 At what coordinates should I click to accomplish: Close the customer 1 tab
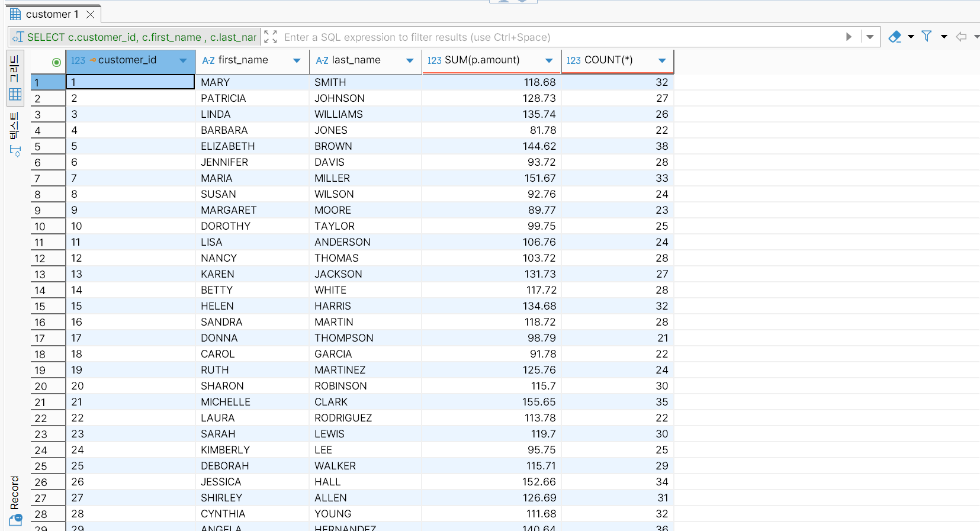[x=90, y=14]
